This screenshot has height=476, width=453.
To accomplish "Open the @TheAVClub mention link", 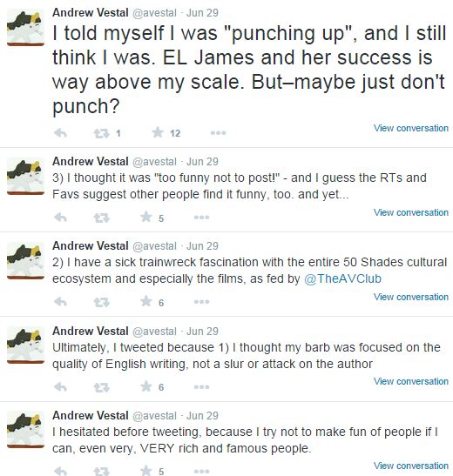I will pos(342,278).
